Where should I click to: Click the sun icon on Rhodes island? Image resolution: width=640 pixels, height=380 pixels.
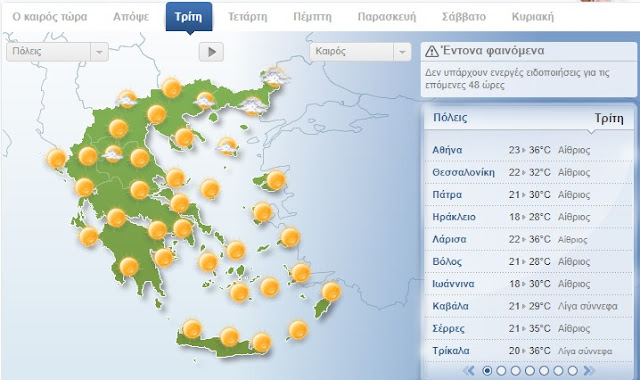point(331,291)
